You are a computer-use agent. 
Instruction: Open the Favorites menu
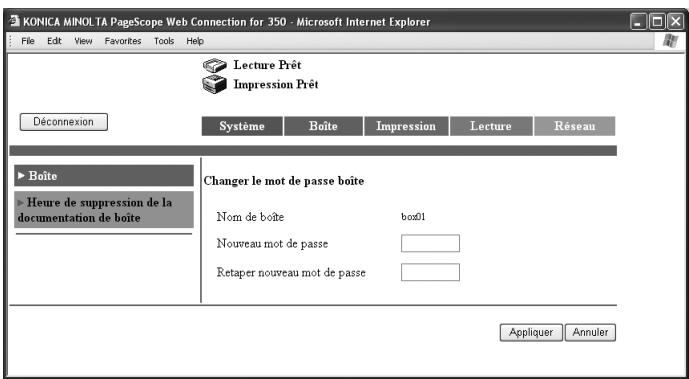click(x=123, y=41)
